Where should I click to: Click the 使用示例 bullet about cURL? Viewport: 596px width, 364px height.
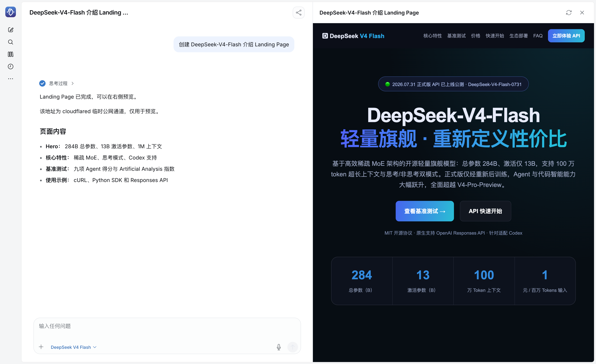tap(107, 180)
